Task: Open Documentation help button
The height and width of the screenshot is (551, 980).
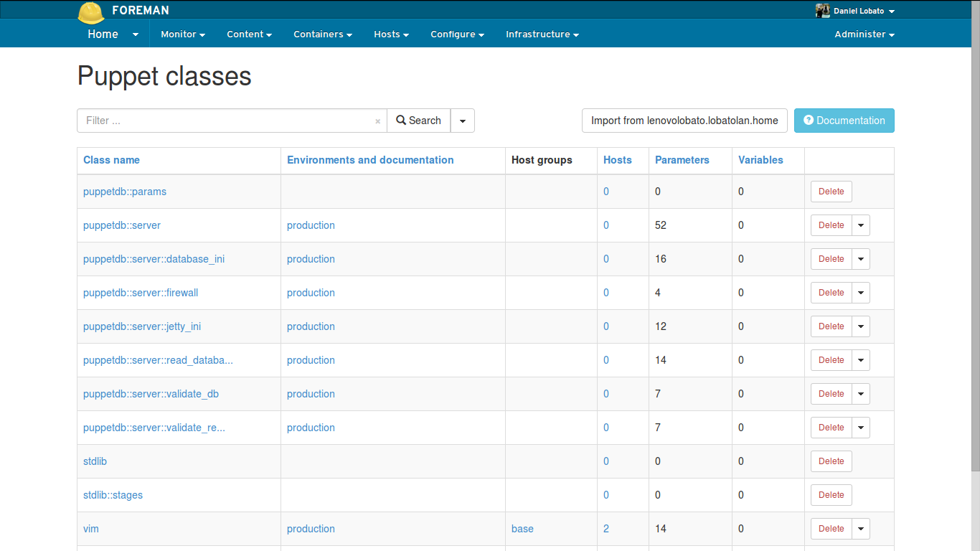Action: click(x=844, y=121)
